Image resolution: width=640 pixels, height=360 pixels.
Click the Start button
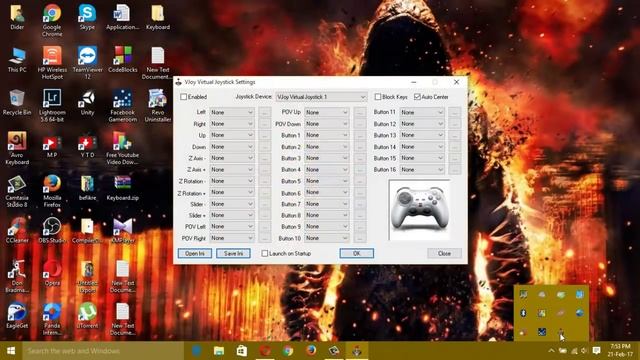11,351
